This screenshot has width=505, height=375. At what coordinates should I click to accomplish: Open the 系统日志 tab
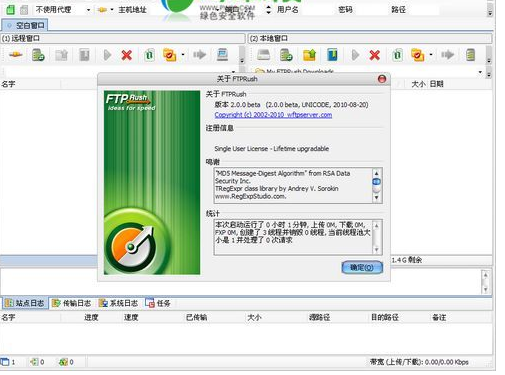pos(118,303)
